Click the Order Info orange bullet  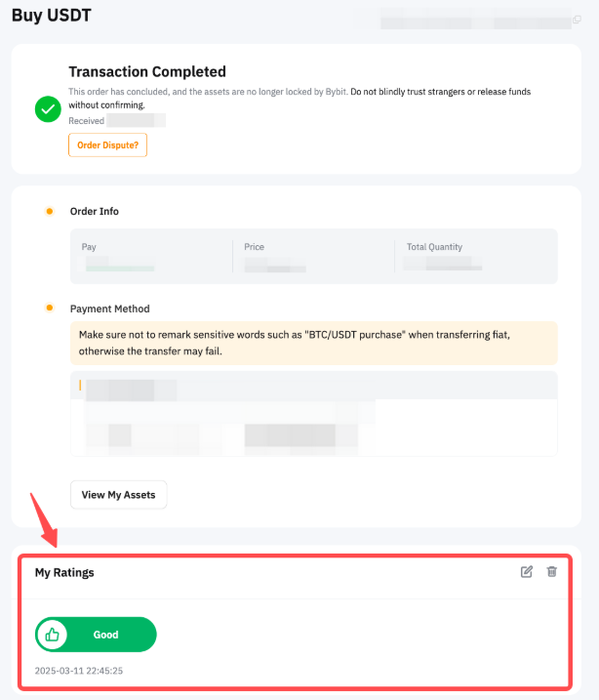[49, 211]
